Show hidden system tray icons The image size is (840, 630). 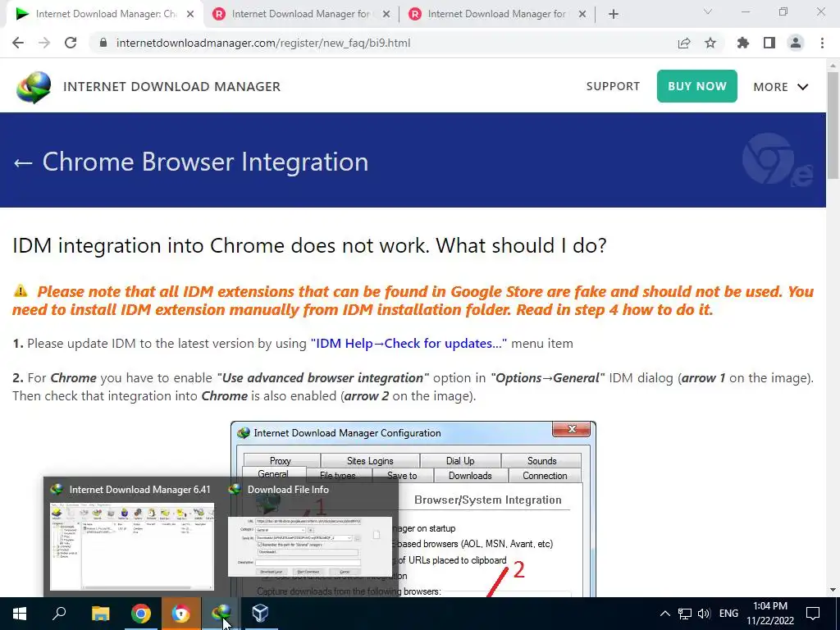[664, 614]
